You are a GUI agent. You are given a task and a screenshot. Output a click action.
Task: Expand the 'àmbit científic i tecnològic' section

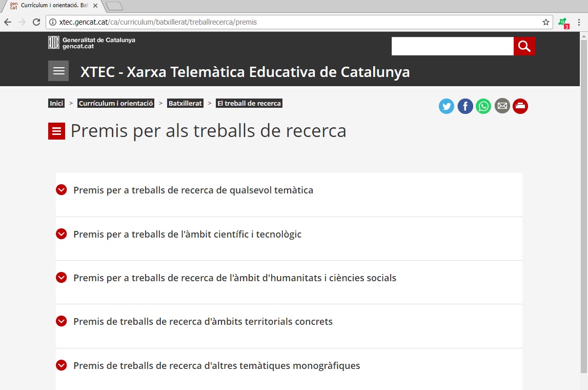pyautogui.click(x=187, y=235)
